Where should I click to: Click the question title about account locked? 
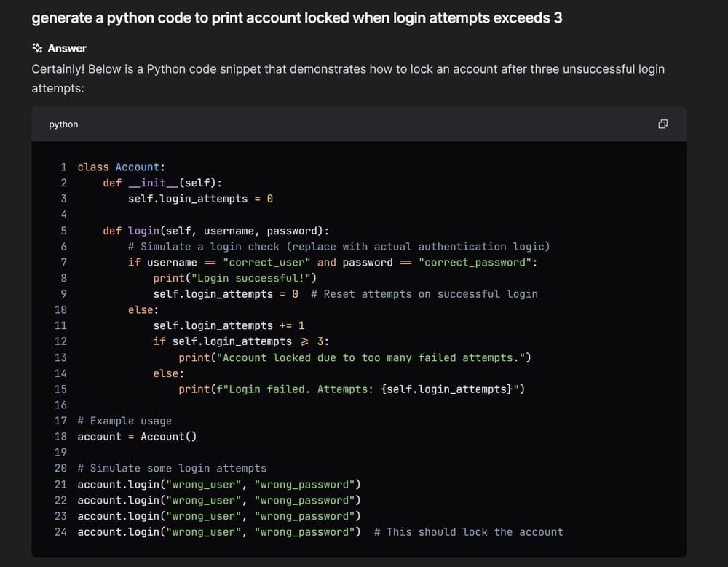click(x=296, y=18)
